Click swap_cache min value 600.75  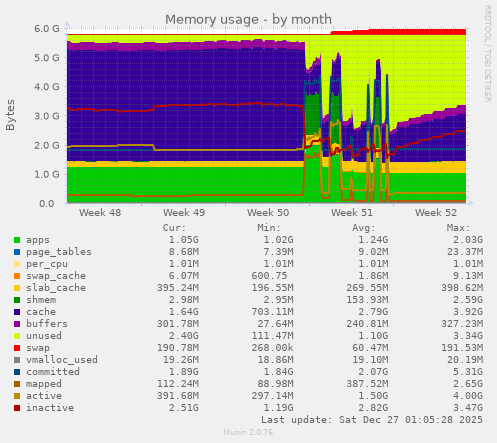coord(269,276)
